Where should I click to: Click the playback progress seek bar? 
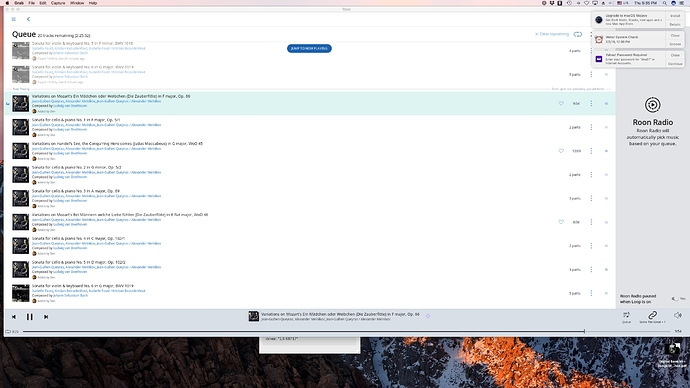pos(347,331)
